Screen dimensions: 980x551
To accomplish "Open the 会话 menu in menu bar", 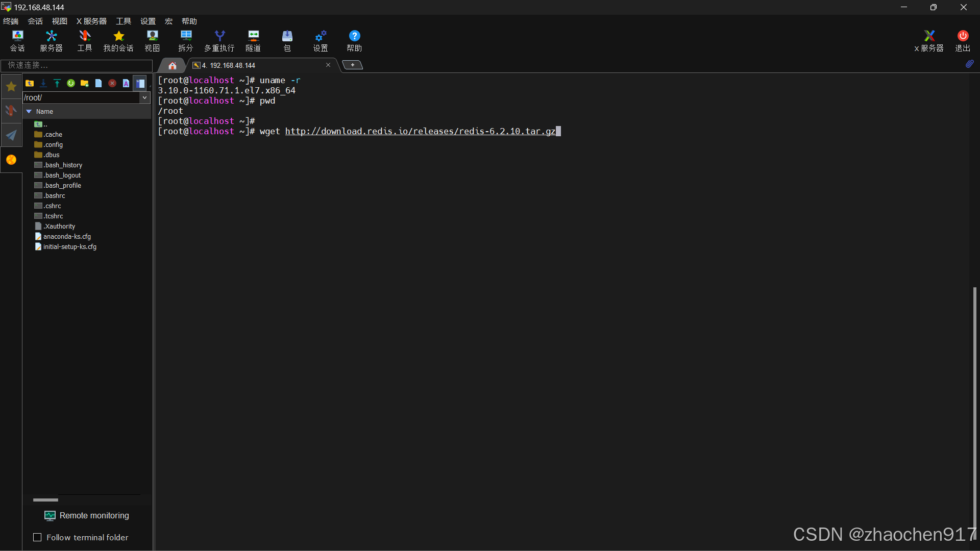I will 35,21.
